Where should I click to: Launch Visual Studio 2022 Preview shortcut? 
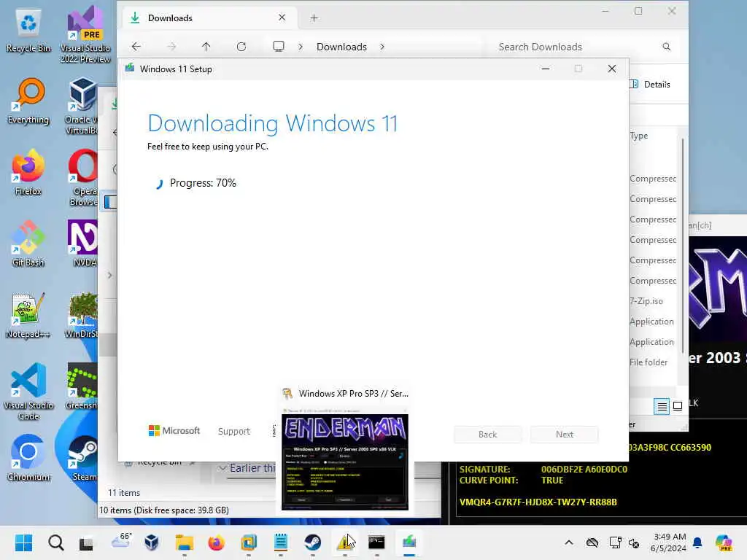coord(85,34)
